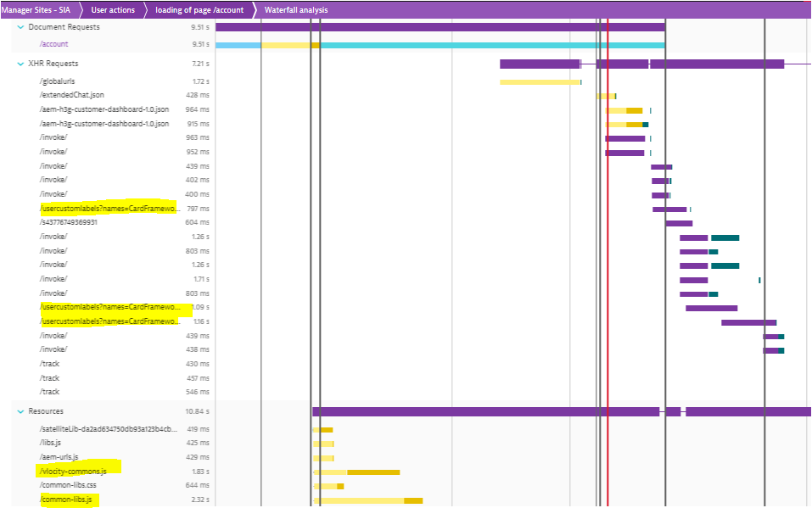Collapse the Resources section chevron
This screenshot has width=812, height=508.
point(20,411)
